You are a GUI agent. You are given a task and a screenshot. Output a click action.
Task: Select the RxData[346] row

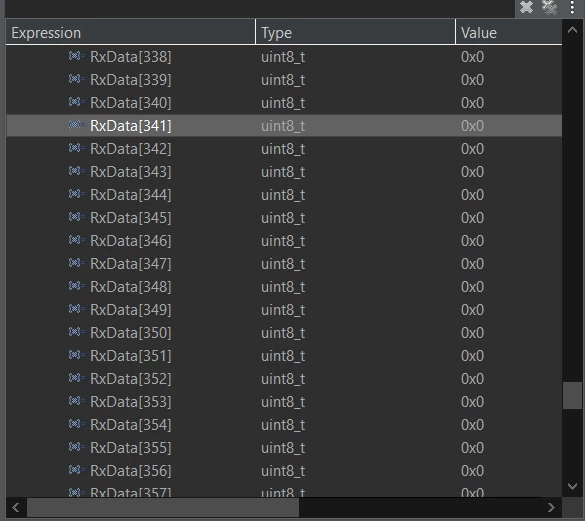tap(284, 241)
